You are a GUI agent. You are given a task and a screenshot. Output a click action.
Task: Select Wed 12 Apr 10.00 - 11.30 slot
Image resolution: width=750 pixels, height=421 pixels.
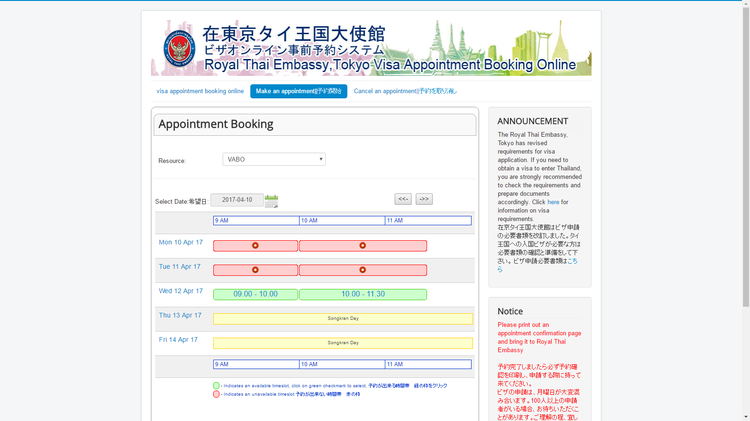coord(363,294)
